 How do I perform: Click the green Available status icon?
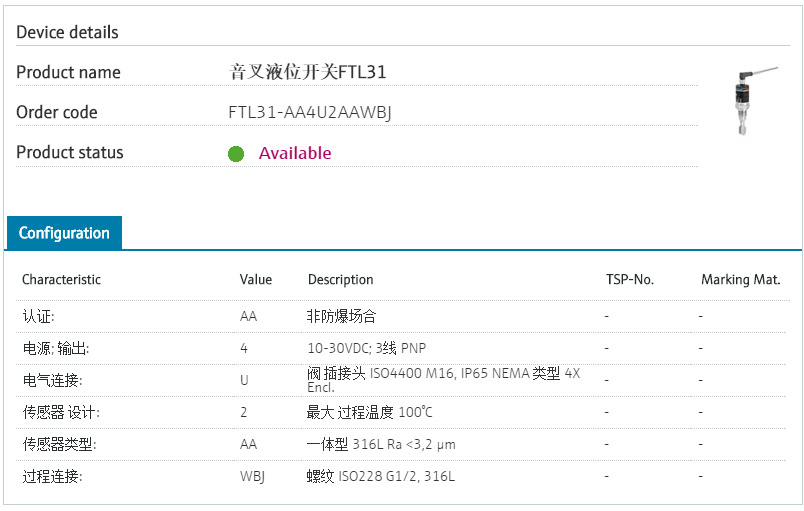click(236, 154)
